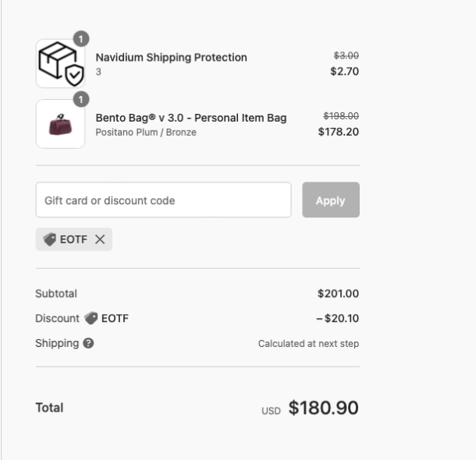Click the Positano Plum / Bronze variant text

coord(146,133)
